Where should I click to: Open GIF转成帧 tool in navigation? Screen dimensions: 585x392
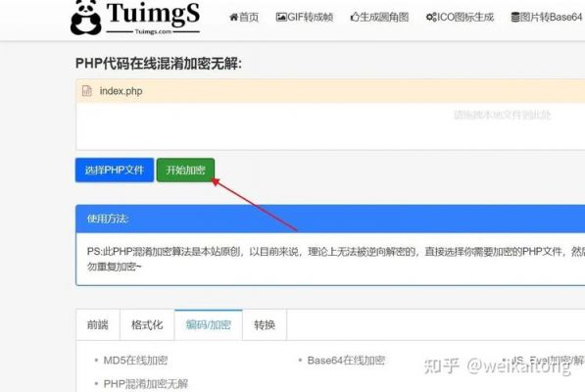point(305,17)
